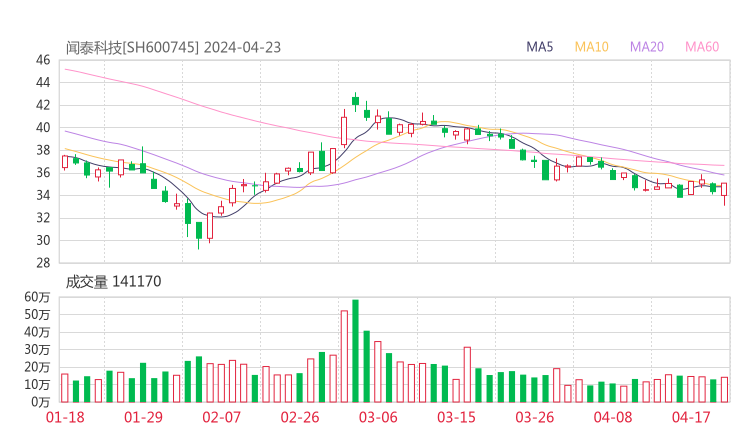Click the 28 price axis label
740x440 pixels.
click(x=43, y=263)
